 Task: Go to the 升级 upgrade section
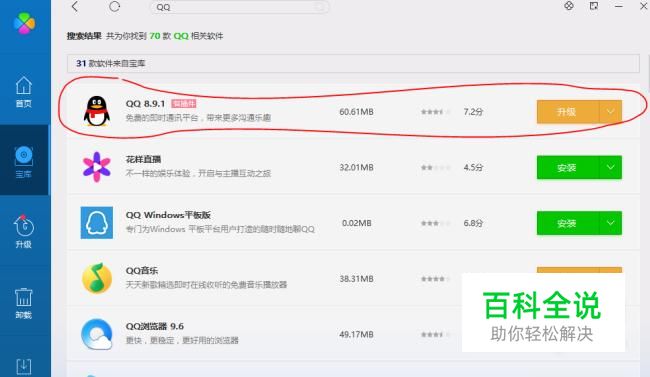tap(24, 232)
